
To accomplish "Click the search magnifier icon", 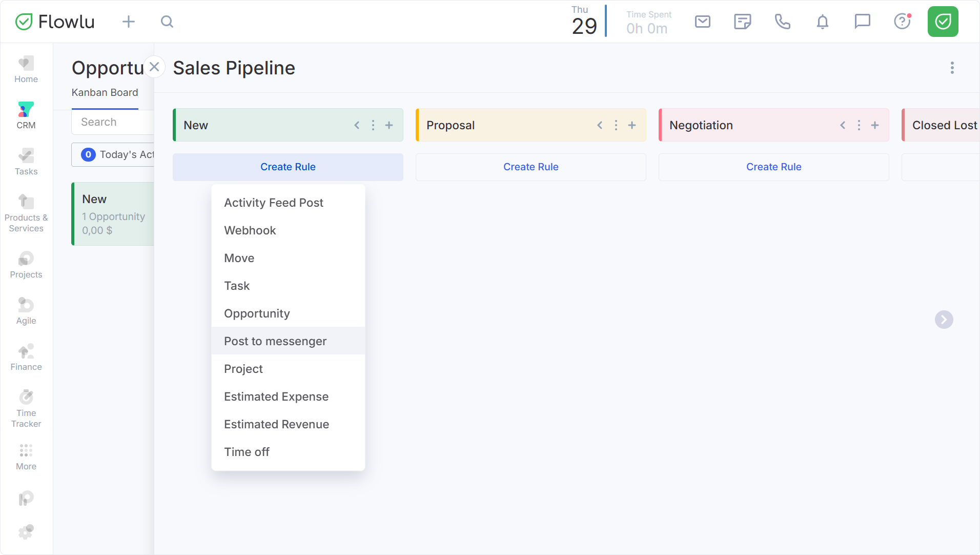I will [x=167, y=22].
